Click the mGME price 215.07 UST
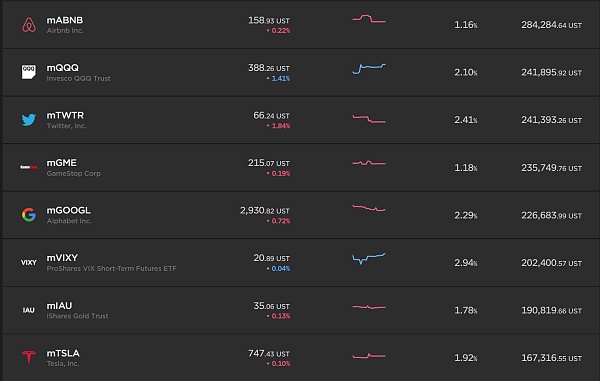Image resolution: width=600 pixels, height=381 pixels. 269,163
